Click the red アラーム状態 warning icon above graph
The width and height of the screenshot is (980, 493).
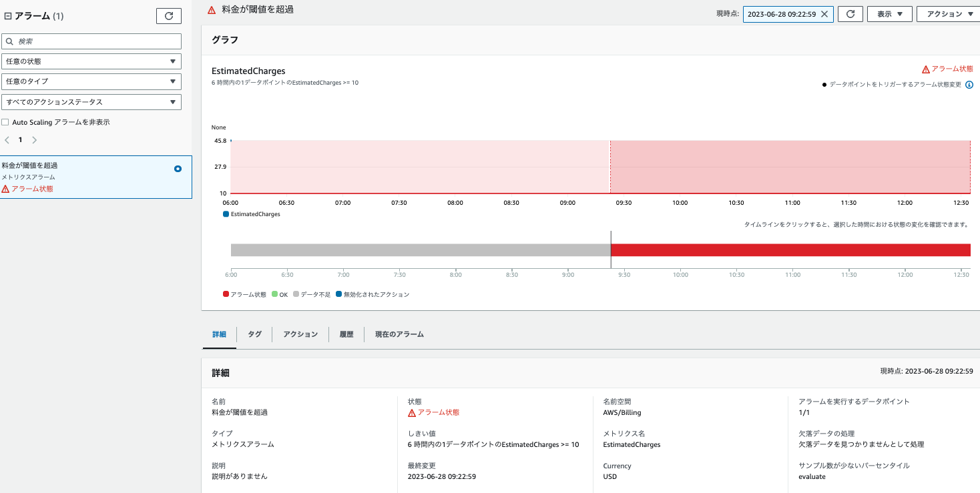[x=925, y=68]
